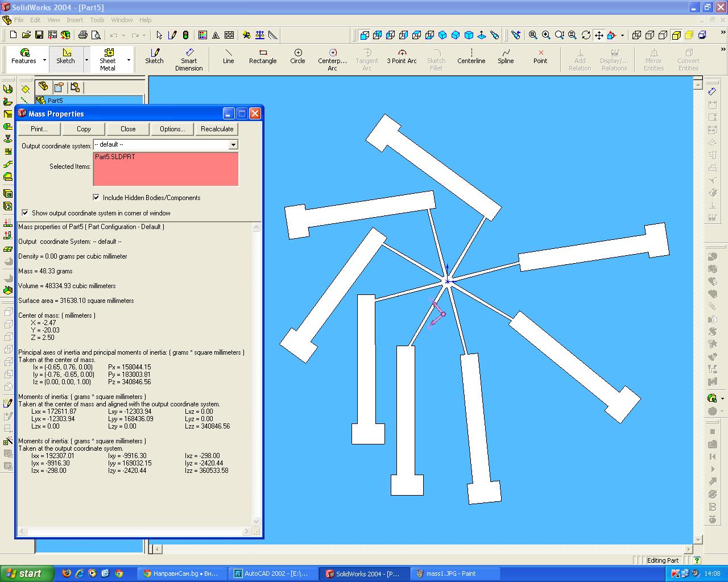Pick the Circle sketch tool
The image size is (728, 582).
[297, 56]
